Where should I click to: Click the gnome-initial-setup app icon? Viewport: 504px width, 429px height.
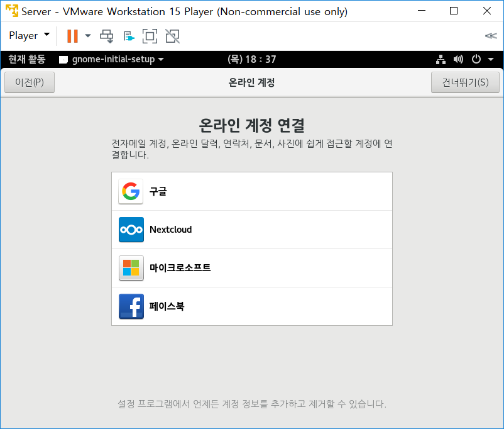point(63,60)
